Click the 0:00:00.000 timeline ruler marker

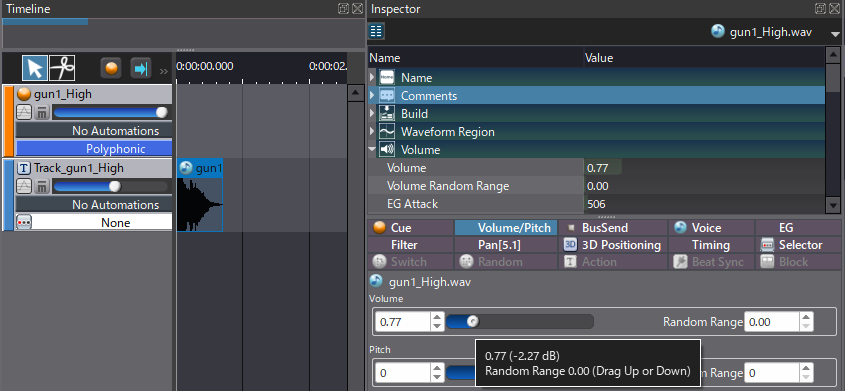(x=205, y=66)
